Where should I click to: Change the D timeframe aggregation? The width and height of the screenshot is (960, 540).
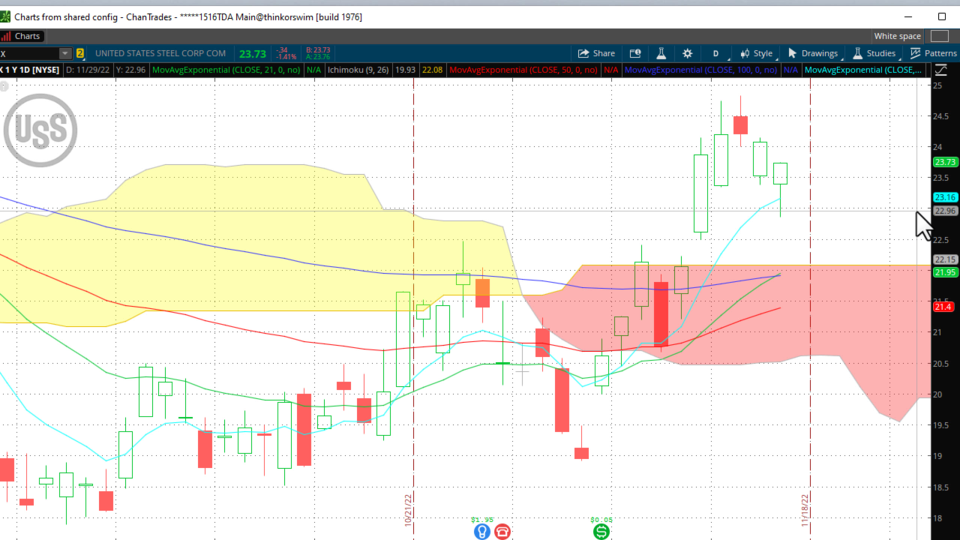click(x=716, y=53)
